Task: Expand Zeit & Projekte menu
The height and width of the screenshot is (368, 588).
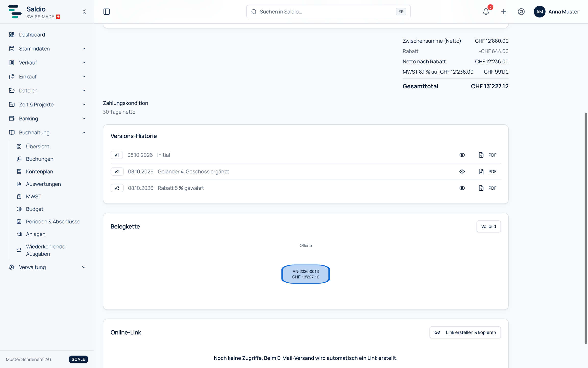Action: coord(47,105)
